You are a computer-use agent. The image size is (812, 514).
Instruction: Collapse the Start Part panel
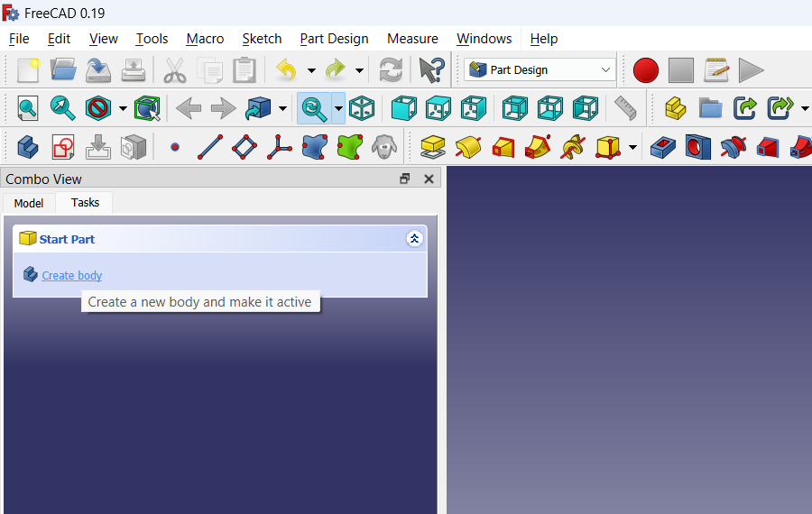tap(414, 239)
